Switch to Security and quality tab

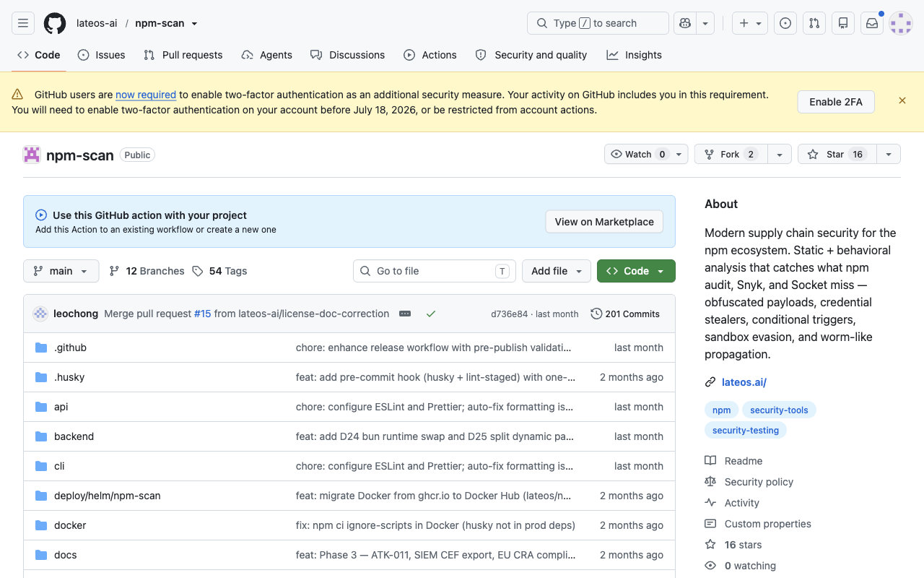pyautogui.click(x=531, y=55)
